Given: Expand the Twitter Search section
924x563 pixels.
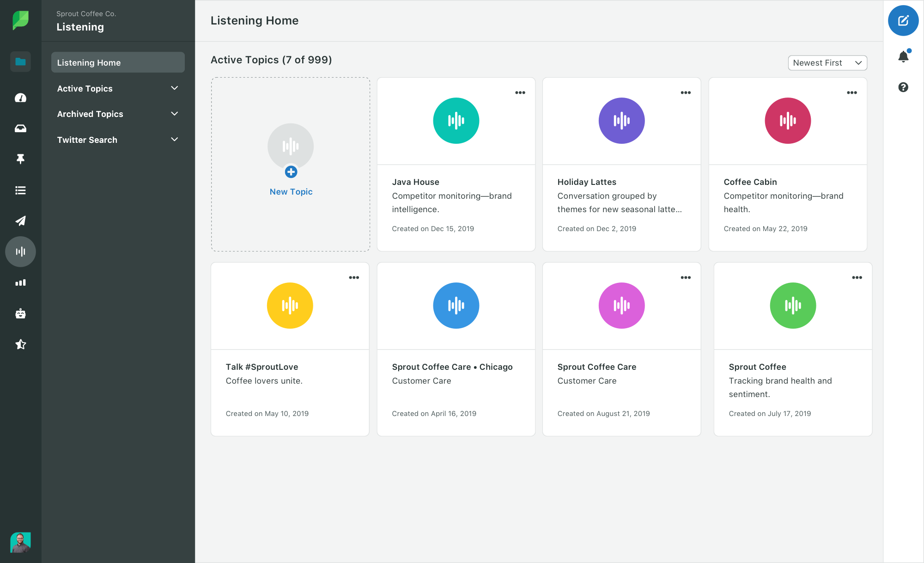Looking at the screenshot, I should [174, 140].
